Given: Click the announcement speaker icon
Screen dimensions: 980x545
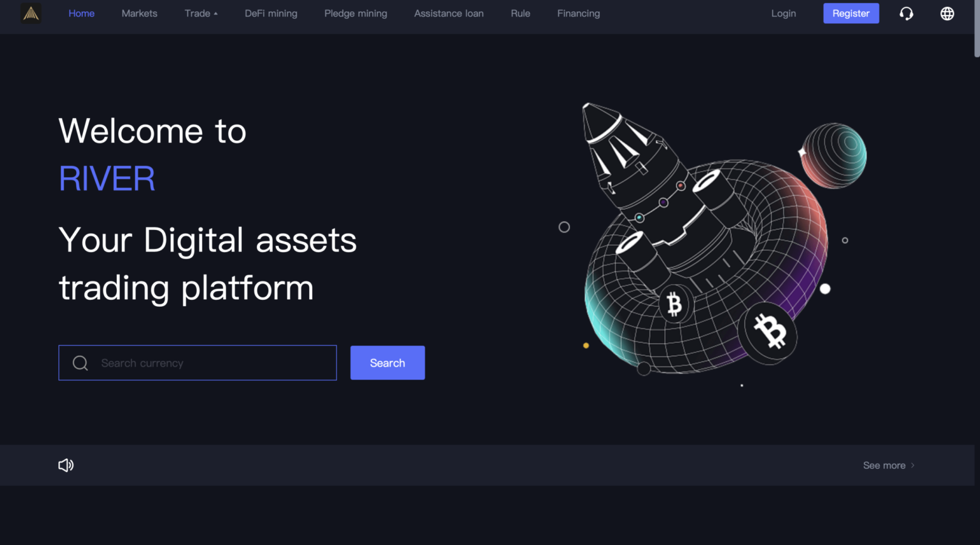Looking at the screenshot, I should (x=66, y=465).
